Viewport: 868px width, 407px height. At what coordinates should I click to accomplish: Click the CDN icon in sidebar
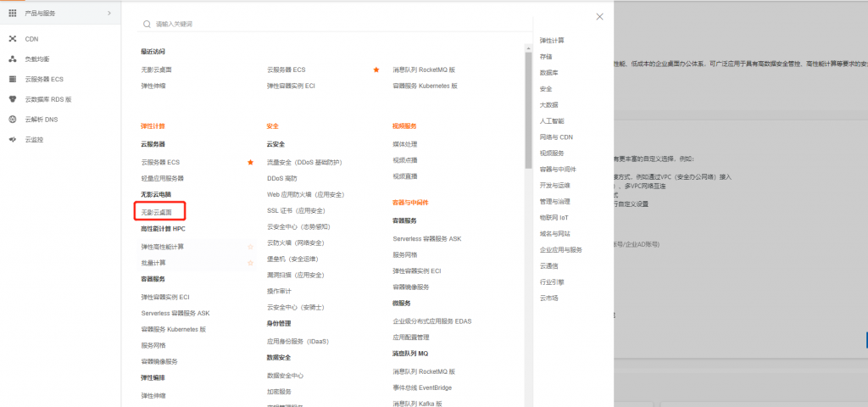point(12,39)
